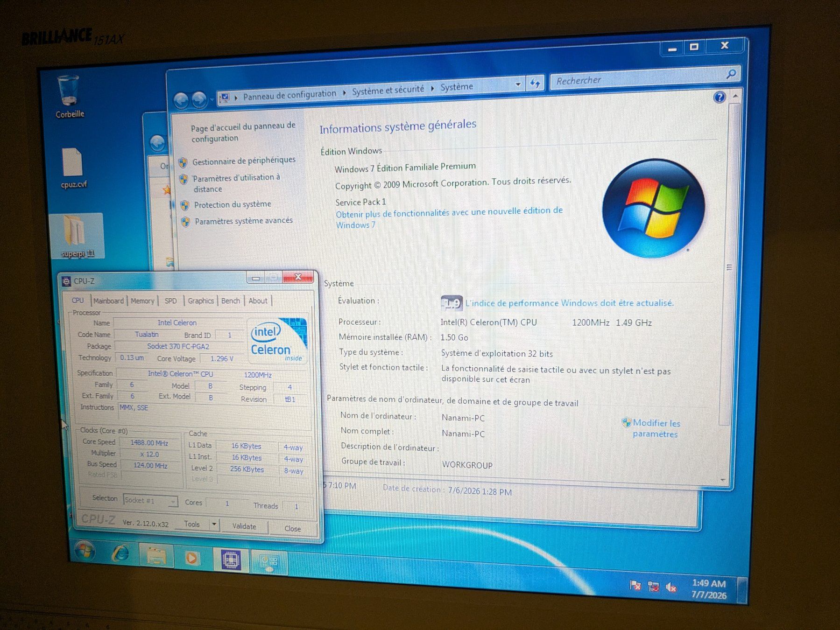The height and width of the screenshot is (630, 840).
Task: Click the Bus Speed value 124.00 MHz
Action: [x=150, y=465]
